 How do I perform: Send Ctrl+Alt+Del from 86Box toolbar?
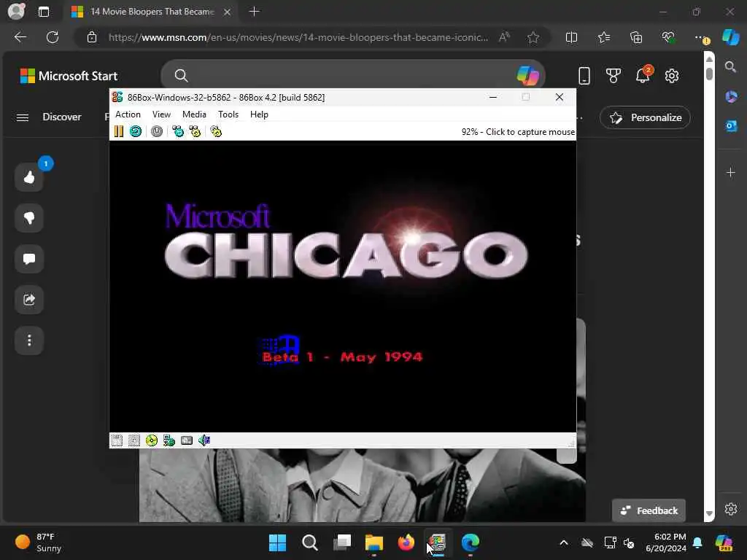178,131
